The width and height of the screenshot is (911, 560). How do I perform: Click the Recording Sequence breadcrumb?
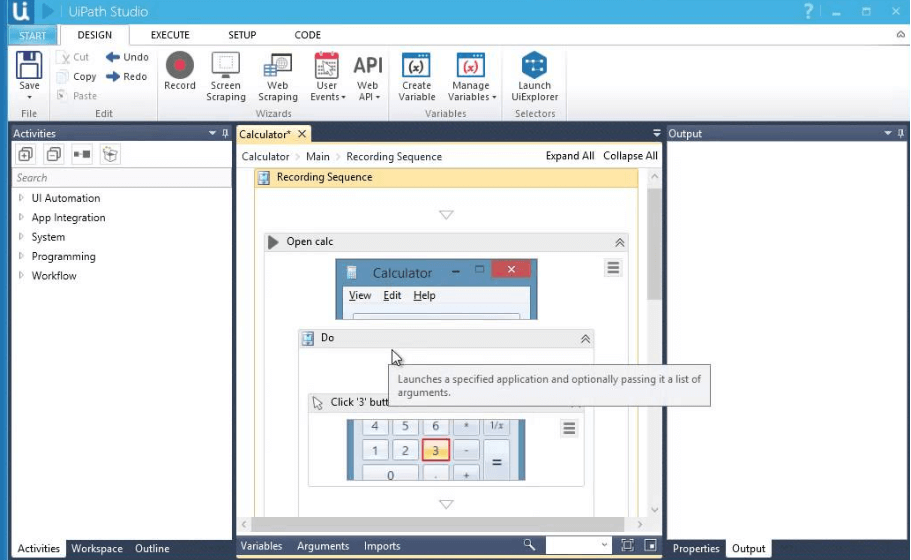tap(394, 156)
